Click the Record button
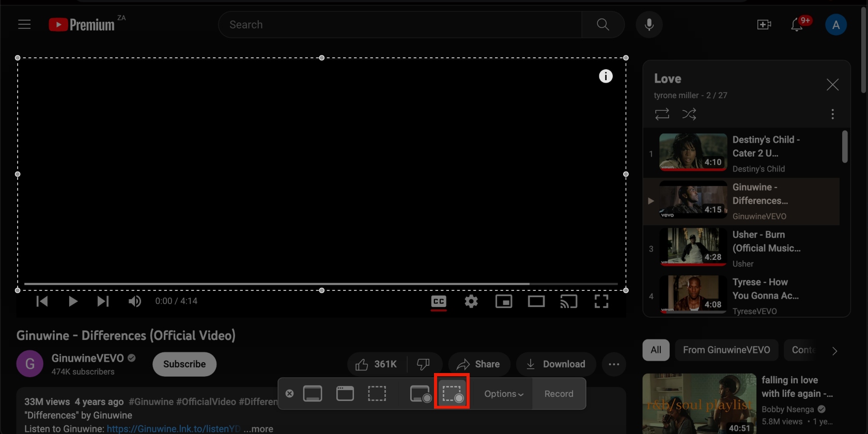This screenshot has height=434, width=868. [x=559, y=394]
